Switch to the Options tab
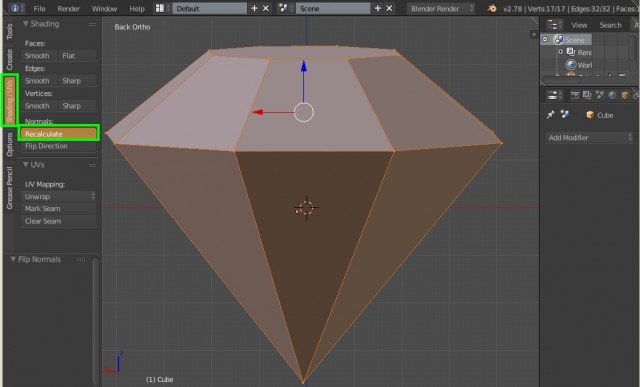Viewport: 640px width, 387px height. (x=9, y=144)
